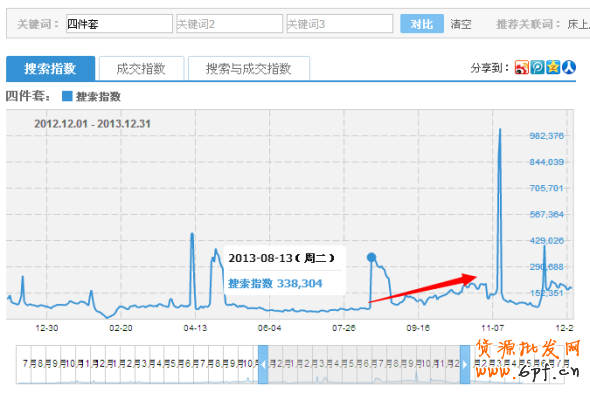Click the 清空 clear link
The height and width of the screenshot is (393, 590).
[x=461, y=24]
